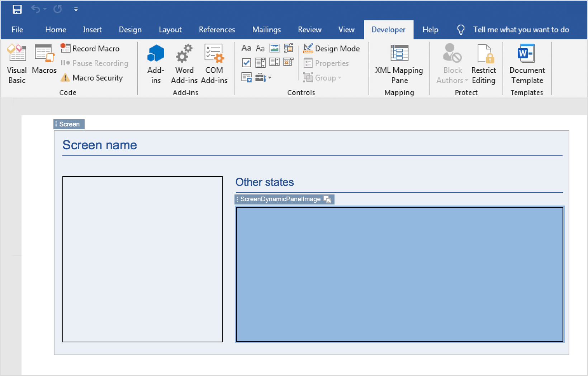588x376 pixels.
Task: Open Macro Security settings
Action: (x=92, y=78)
